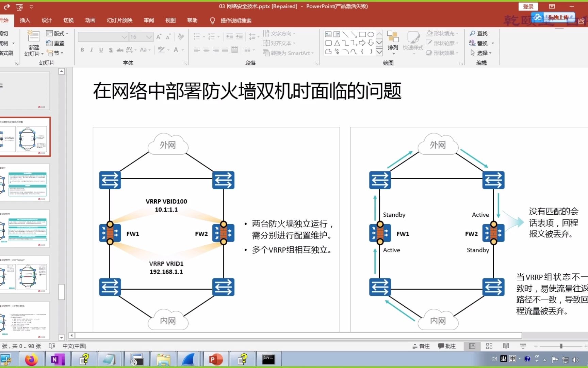Open the Design (设计) tab
The height and width of the screenshot is (368, 588).
[x=47, y=20]
